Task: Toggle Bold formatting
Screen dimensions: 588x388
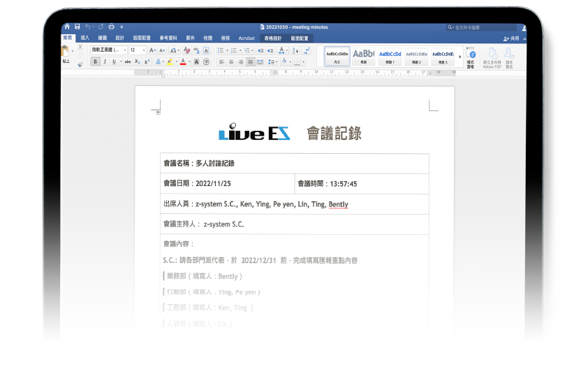Action: 95,62
